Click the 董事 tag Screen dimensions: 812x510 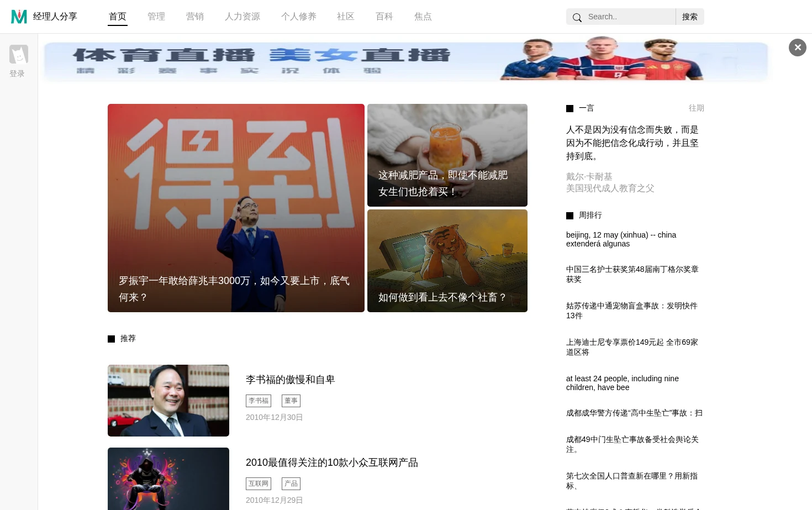[291, 401]
